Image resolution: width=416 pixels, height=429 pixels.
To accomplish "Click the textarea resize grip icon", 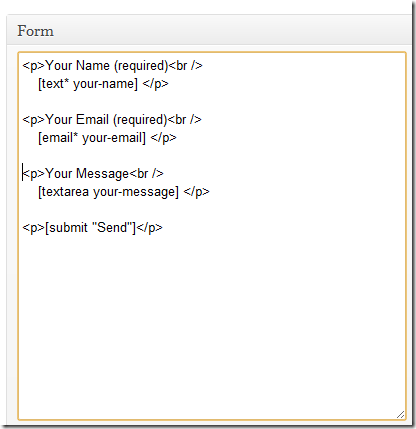I will tap(400, 414).
